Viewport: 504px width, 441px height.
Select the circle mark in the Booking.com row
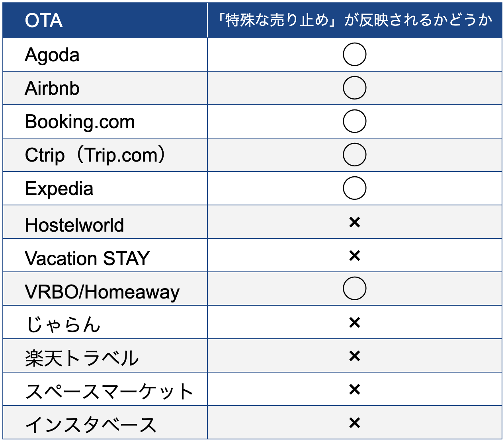click(354, 121)
